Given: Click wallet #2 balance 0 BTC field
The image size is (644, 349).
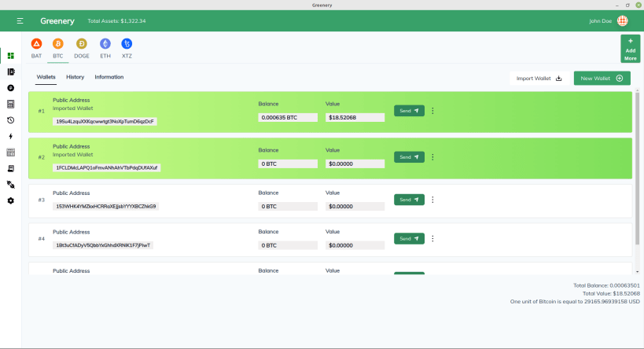Looking at the screenshot, I should tap(288, 163).
